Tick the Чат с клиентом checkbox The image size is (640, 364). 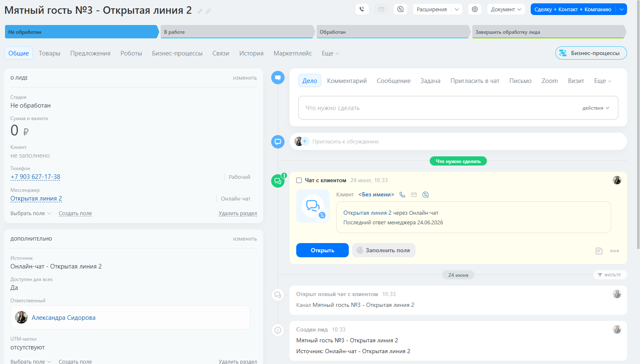point(299,181)
